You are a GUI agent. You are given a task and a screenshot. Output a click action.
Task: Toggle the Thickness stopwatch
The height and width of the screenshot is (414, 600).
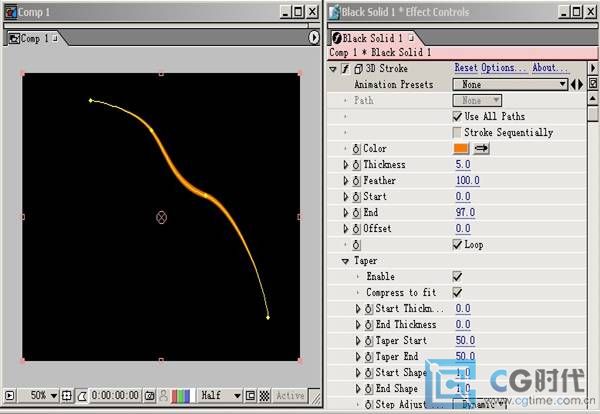point(356,165)
